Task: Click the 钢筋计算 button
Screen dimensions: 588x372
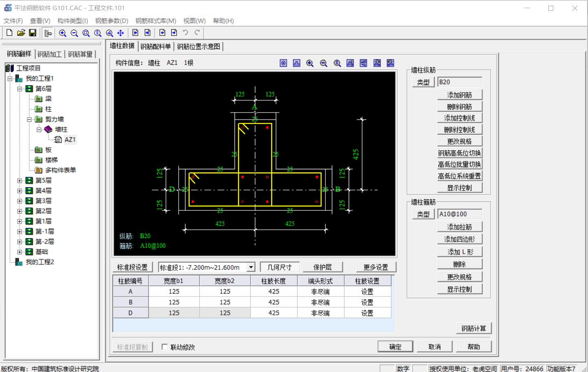Action: [473, 328]
